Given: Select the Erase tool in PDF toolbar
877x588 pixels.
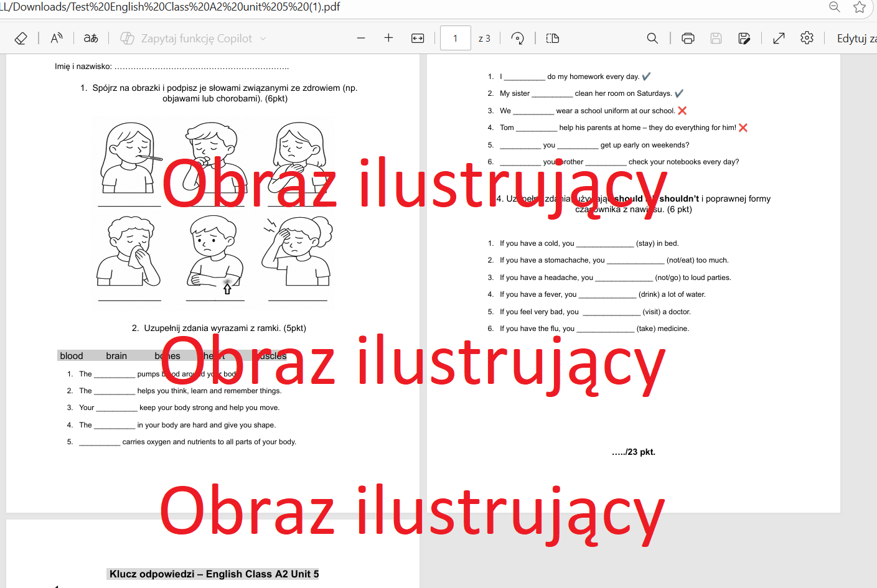Looking at the screenshot, I should pos(21,39).
